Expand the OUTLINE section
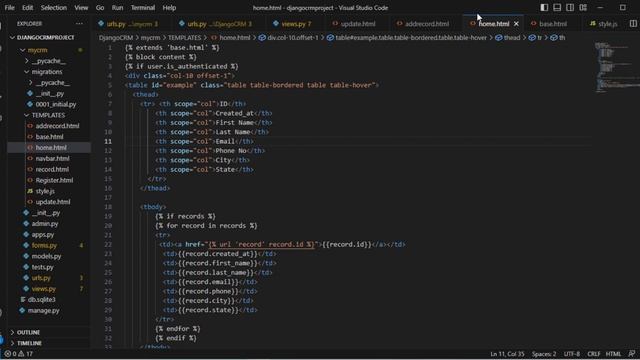Image resolution: width=640 pixels, height=360 pixels. point(28,332)
